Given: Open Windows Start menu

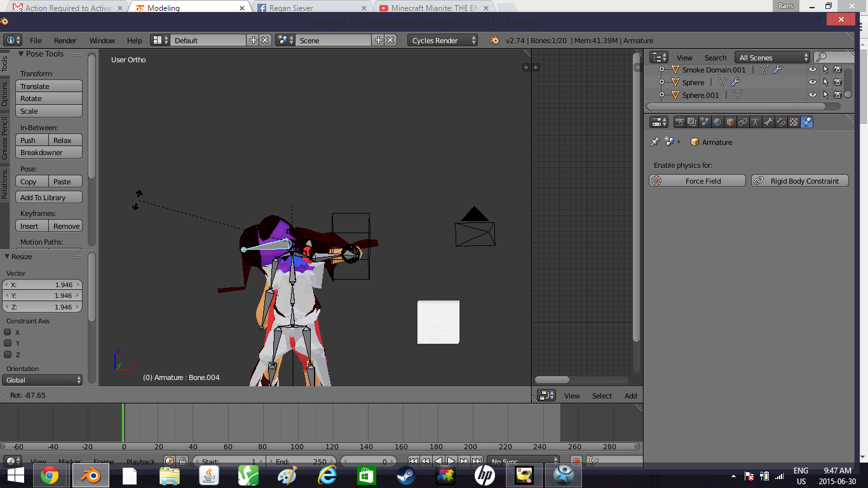Looking at the screenshot, I should [15, 475].
